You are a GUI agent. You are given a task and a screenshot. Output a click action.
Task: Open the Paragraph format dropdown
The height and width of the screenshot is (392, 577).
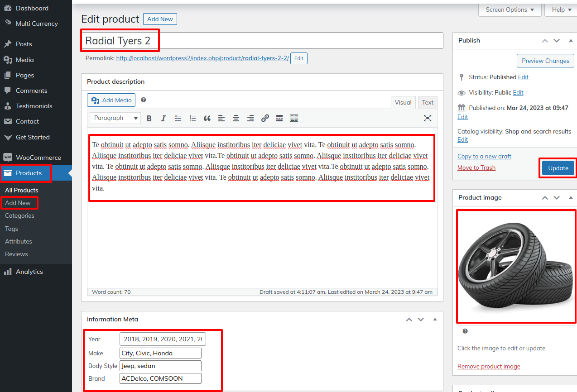[115, 118]
